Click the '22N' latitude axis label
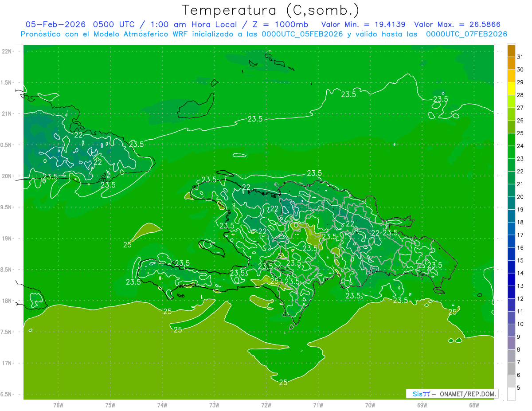The width and height of the screenshot is (532, 411). (8, 51)
